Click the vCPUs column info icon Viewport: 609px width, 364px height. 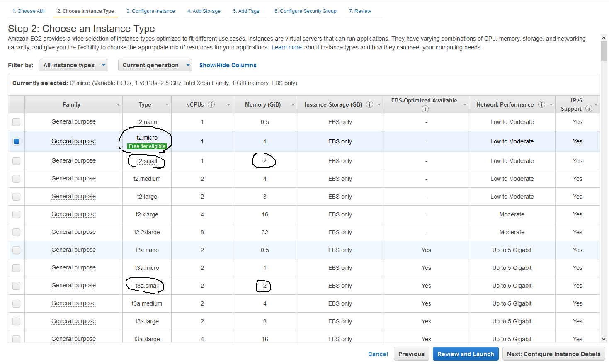click(x=211, y=104)
